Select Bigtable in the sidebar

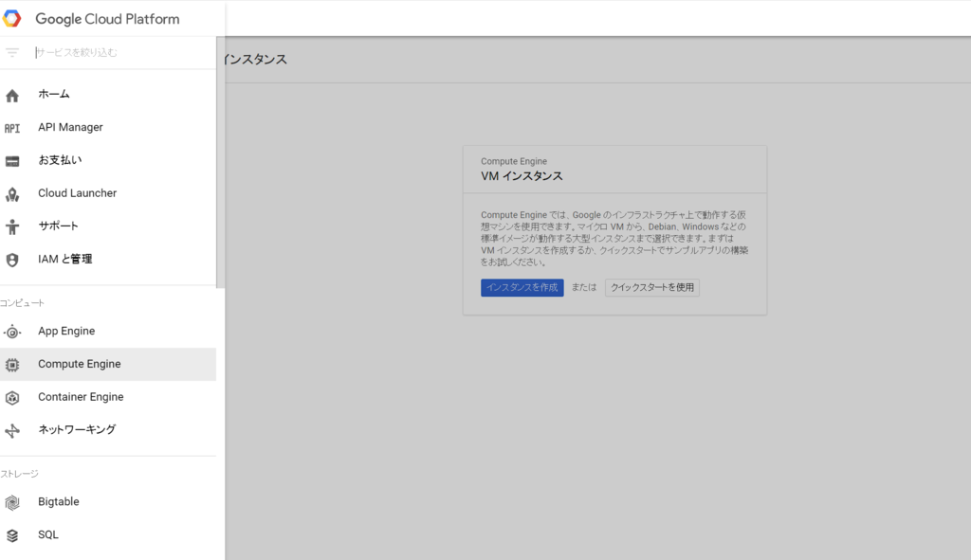108,502
